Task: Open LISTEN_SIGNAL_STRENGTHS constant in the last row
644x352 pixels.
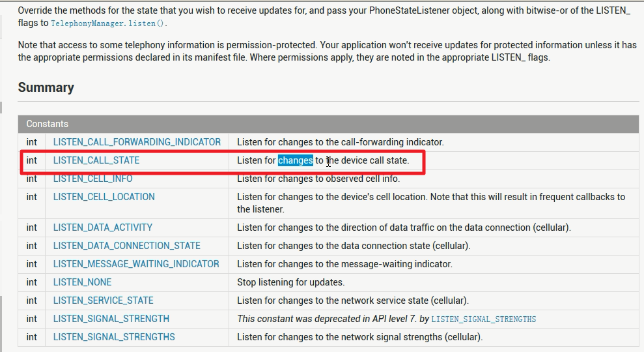Action: pos(114,337)
